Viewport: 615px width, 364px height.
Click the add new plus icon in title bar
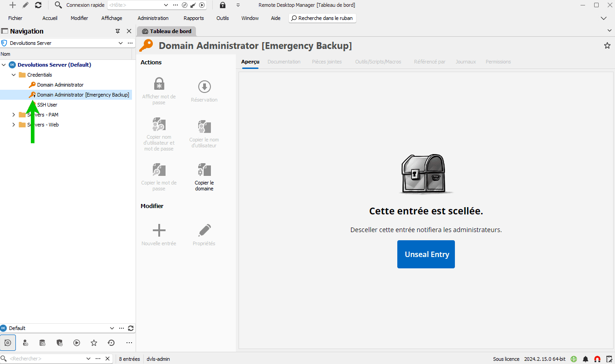(13, 5)
